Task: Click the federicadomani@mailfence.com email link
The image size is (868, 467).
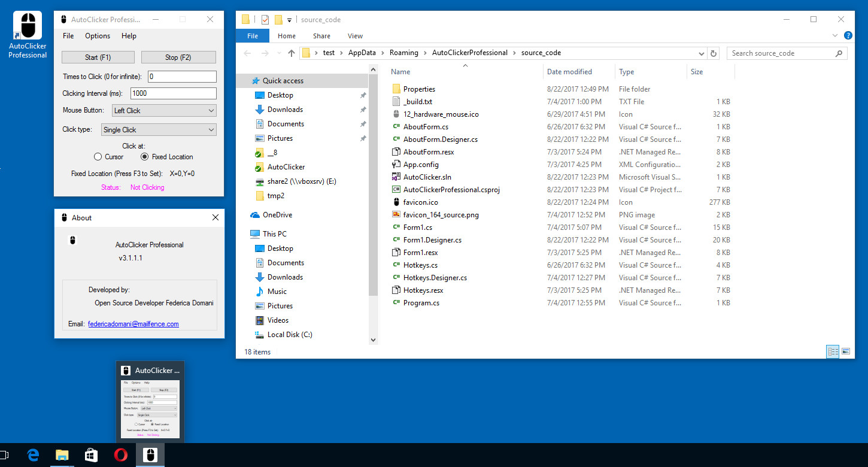Action: point(133,324)
